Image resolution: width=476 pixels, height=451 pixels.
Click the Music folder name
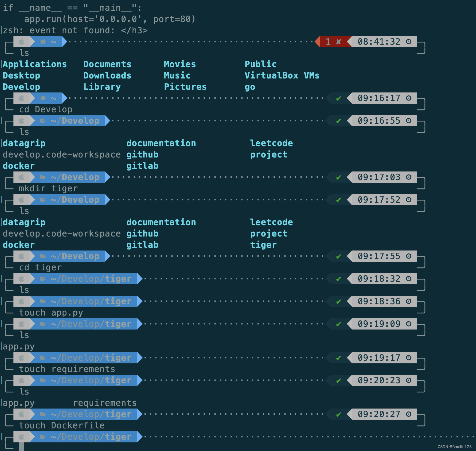click(177, 76)
